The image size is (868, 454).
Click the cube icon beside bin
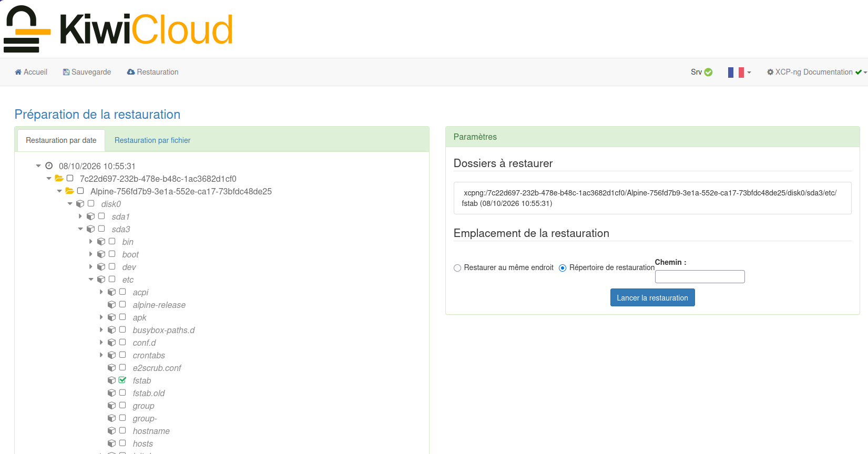(101, 241)
